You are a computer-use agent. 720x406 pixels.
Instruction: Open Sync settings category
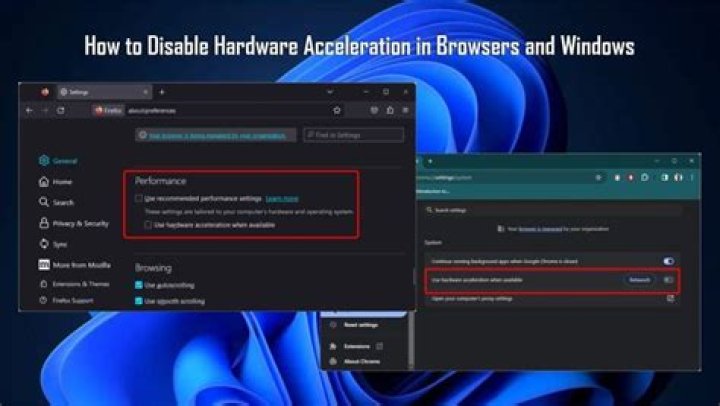pyautogui.click(x=53, y=244)
